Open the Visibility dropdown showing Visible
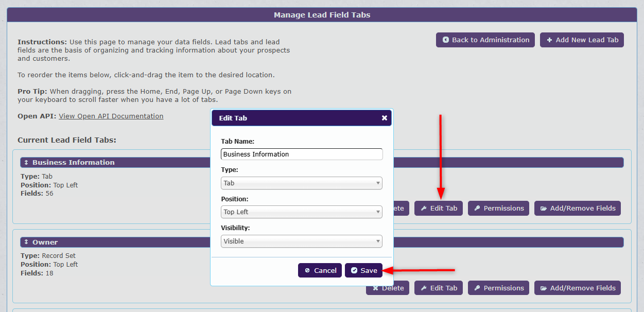Image resolution: width=644 pixels, height=312 pixels. point(302,241)
